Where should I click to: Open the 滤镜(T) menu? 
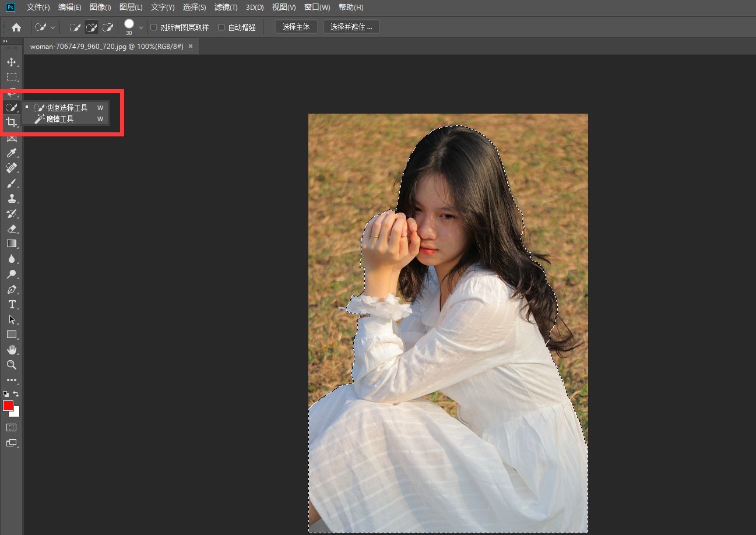click(x=226, y=8)
